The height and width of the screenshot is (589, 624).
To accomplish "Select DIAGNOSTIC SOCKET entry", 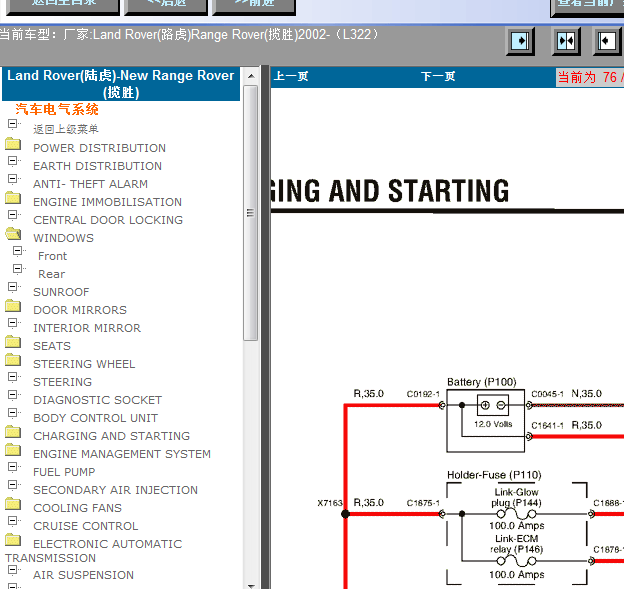I will [x=98, y=400].
